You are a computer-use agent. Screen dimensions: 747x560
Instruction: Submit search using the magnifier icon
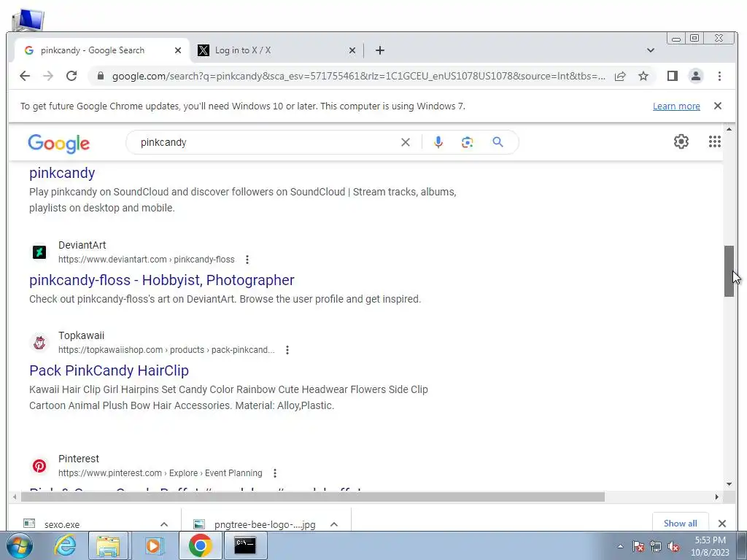[498, 142]
